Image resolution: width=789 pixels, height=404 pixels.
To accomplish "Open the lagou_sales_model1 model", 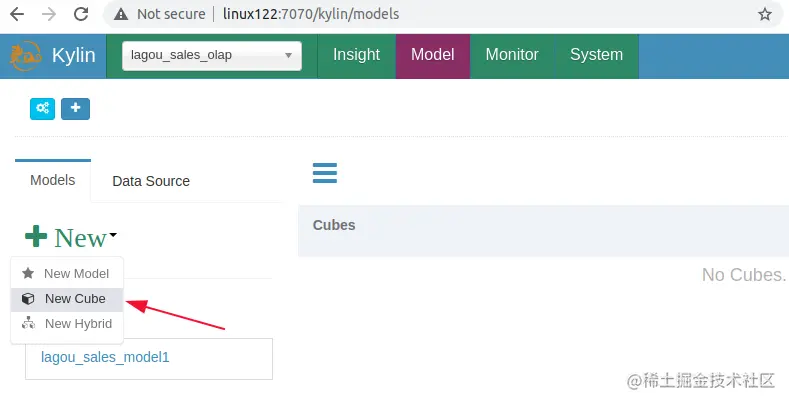I will tap(105, 357).
